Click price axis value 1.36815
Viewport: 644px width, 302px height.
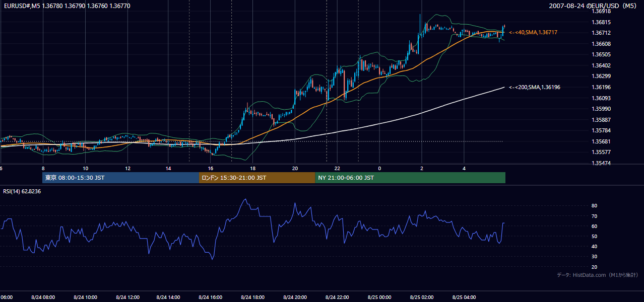point(601,22)
